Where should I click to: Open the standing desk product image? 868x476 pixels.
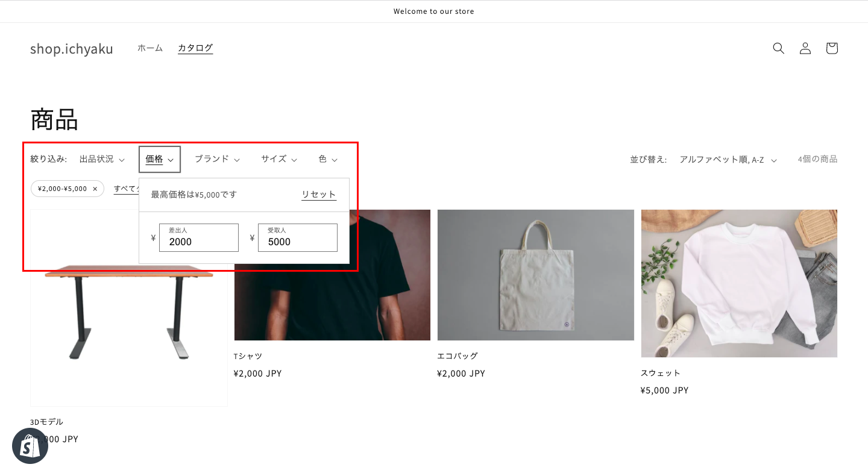[129, 308]
